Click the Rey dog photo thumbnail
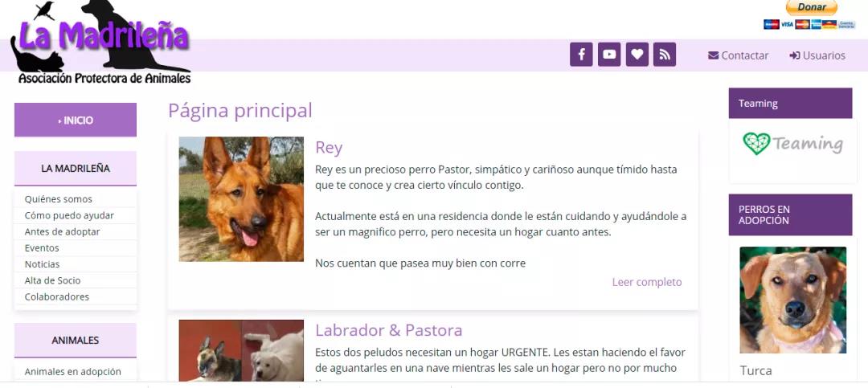The image size is (868, 388). [241, 199]
